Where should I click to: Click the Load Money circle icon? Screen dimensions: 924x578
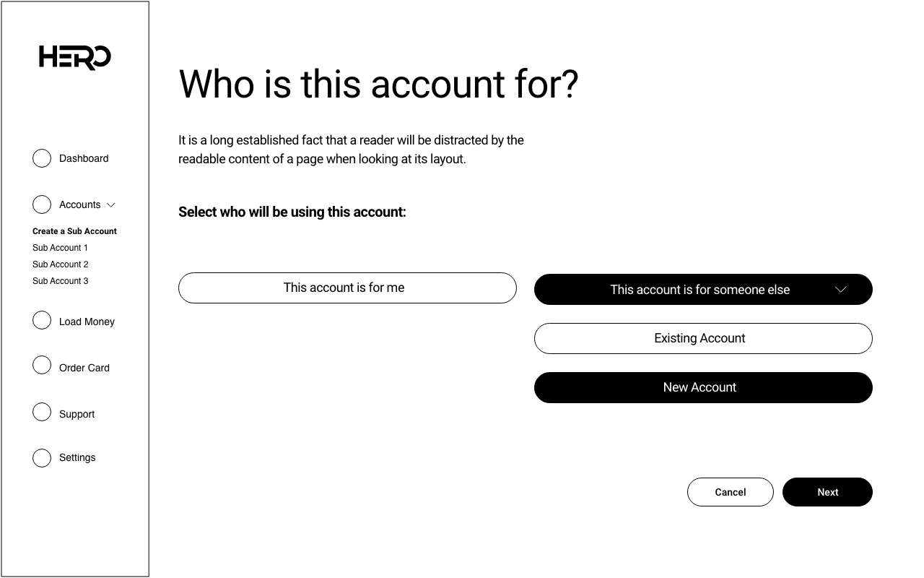(x=42, y=320)
